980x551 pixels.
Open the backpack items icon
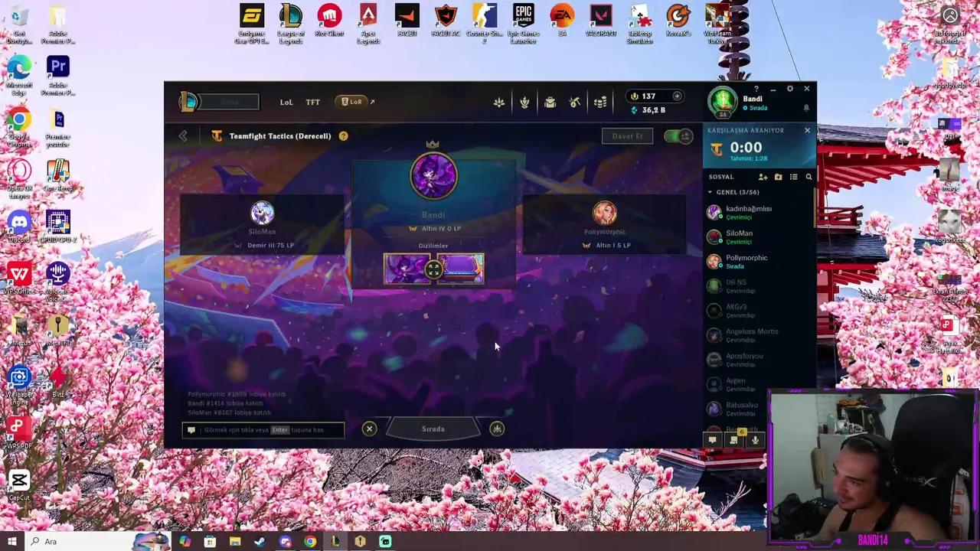coord(550,103)
